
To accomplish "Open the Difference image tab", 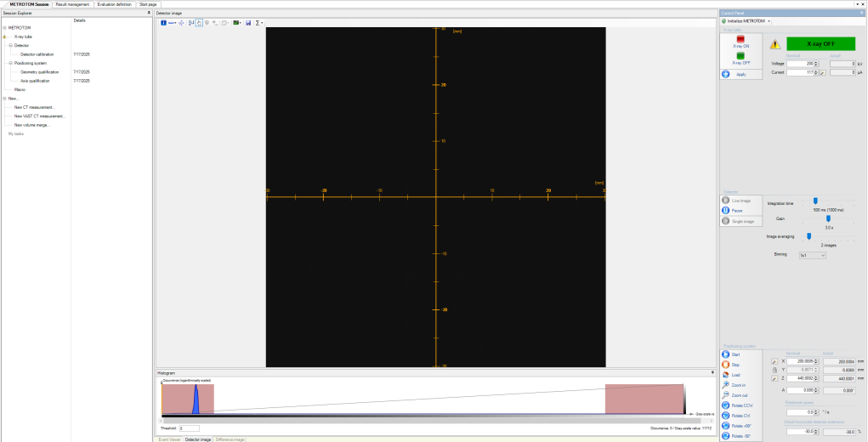I will [229, 439].
